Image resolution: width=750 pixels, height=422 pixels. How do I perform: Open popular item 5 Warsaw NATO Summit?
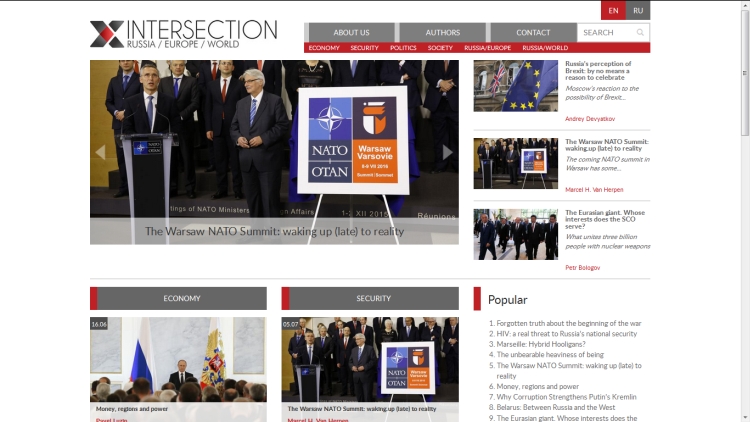coord(569,371)
